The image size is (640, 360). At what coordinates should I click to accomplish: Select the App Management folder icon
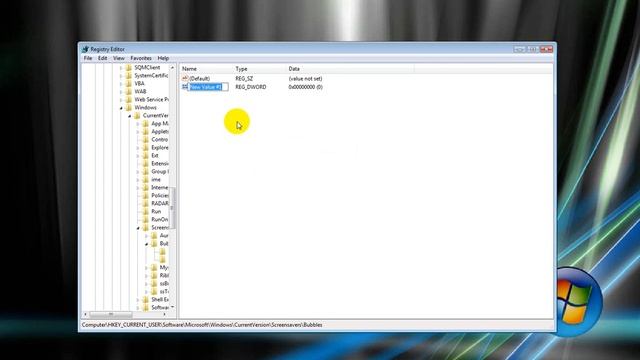point(146,123)
